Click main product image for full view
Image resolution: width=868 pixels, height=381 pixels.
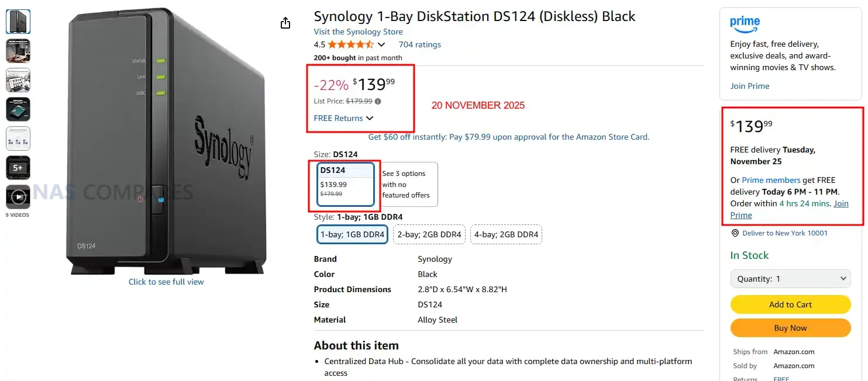(167, 140)
